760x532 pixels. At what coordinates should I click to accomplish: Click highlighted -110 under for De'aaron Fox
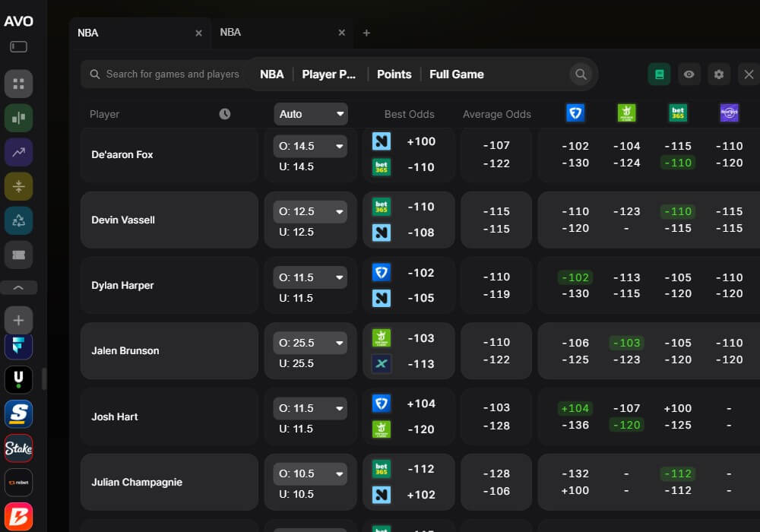678,163
